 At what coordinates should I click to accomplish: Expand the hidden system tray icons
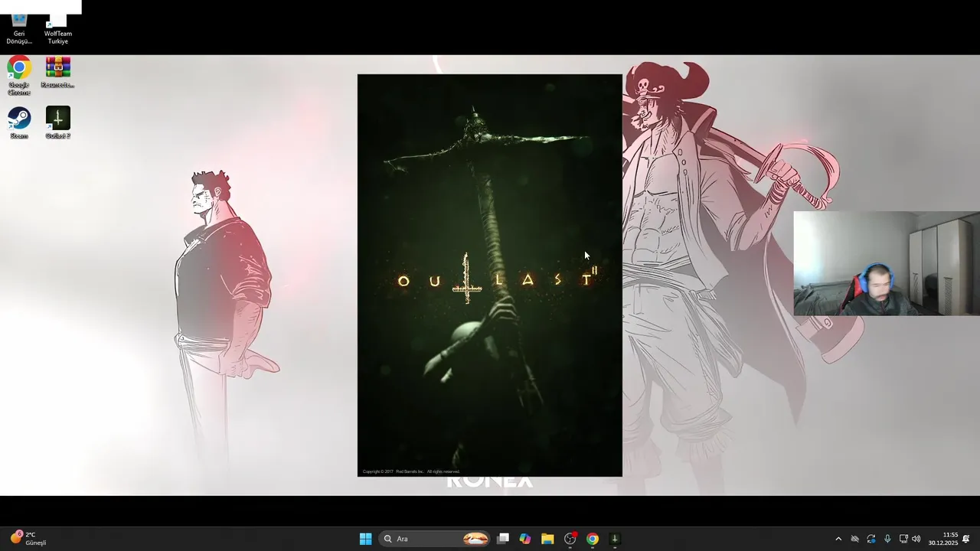click(x=838, y=539)
